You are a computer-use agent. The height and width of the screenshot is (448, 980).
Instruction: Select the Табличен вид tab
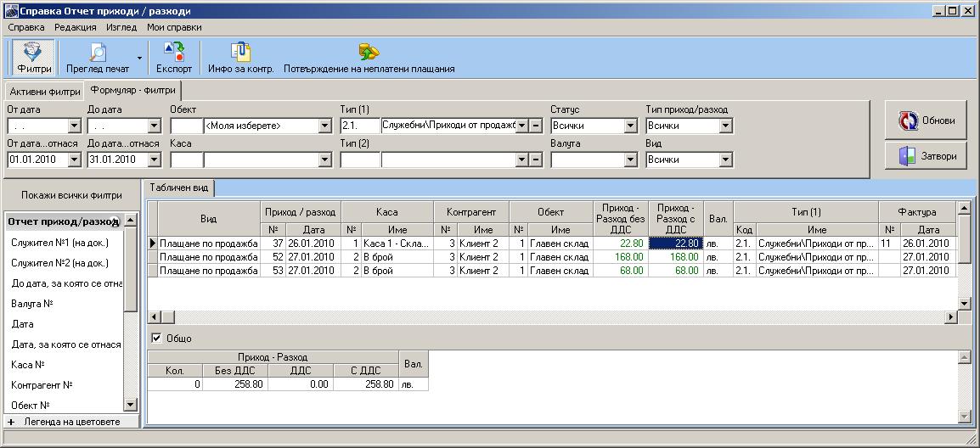tap(178, 187)
